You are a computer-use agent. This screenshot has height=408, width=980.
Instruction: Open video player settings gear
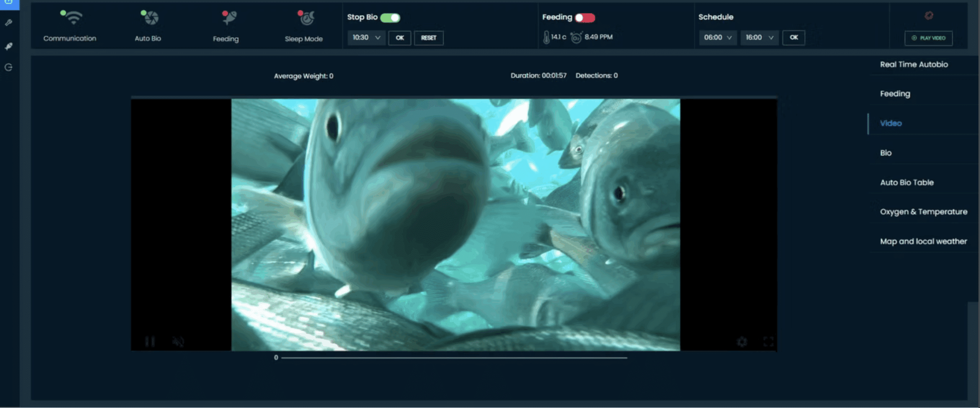[x=742, y=341]
